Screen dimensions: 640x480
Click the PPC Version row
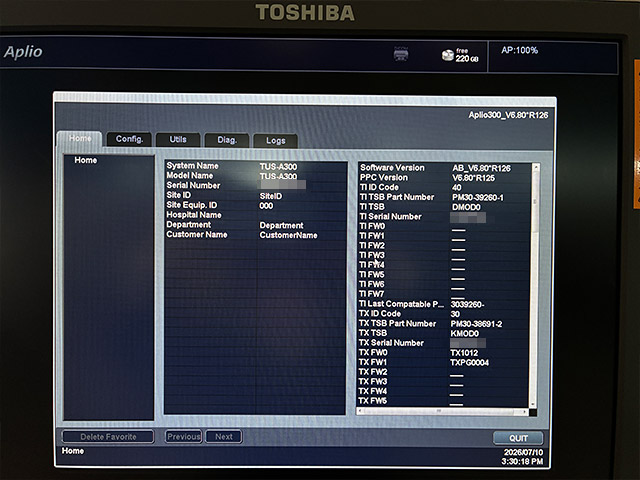tap(444, 178)
